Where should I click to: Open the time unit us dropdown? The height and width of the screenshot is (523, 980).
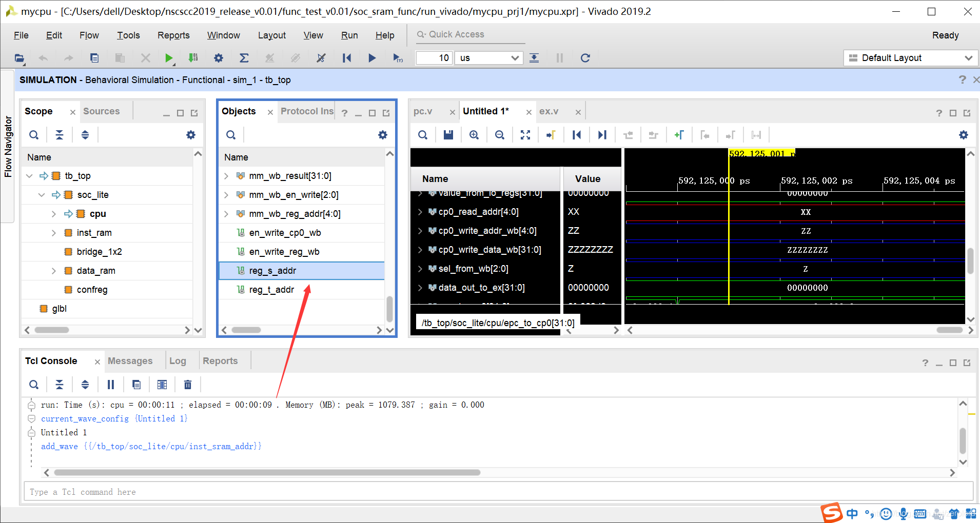pyautogui.click(x=489, y=58)
